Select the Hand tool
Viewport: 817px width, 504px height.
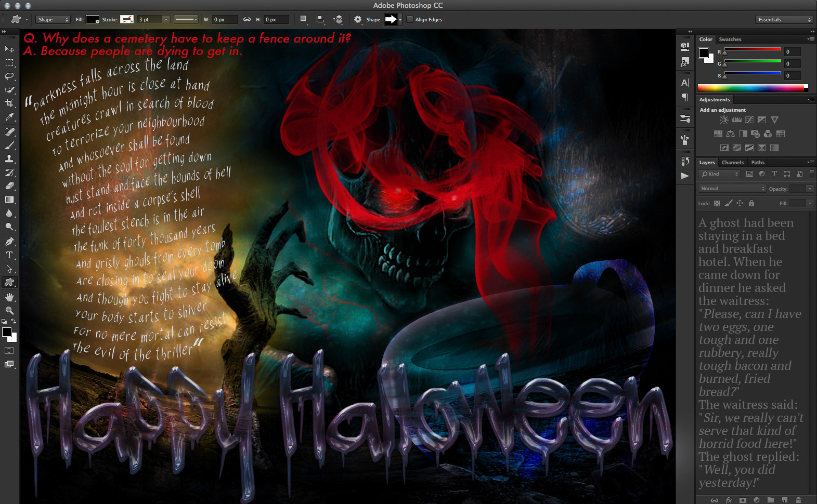[9, 297]
